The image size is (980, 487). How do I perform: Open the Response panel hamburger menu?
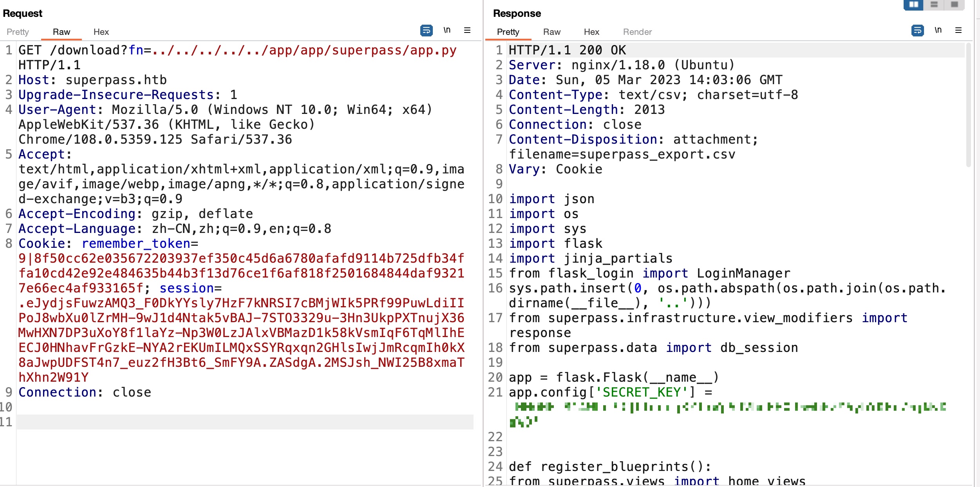(x=958, y=30)
